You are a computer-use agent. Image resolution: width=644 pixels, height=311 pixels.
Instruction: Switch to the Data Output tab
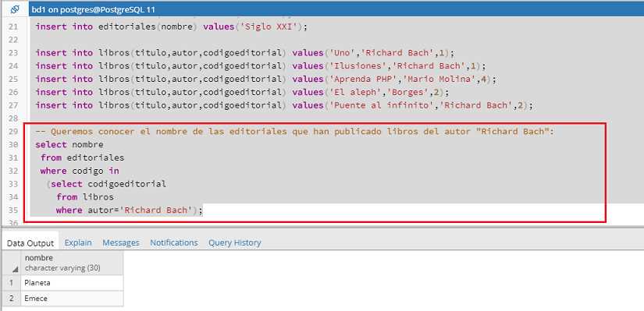[30, 243]
